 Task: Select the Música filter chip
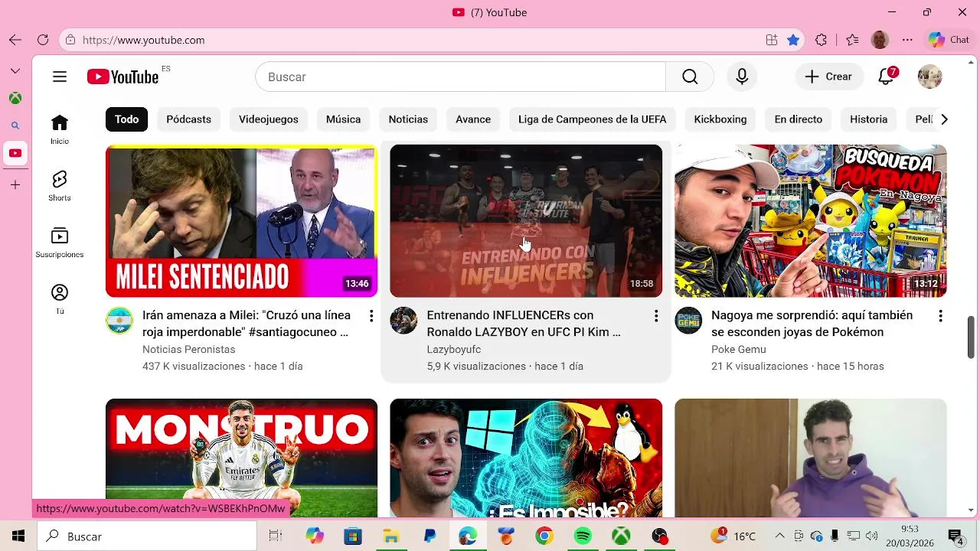tap(343, 119)
